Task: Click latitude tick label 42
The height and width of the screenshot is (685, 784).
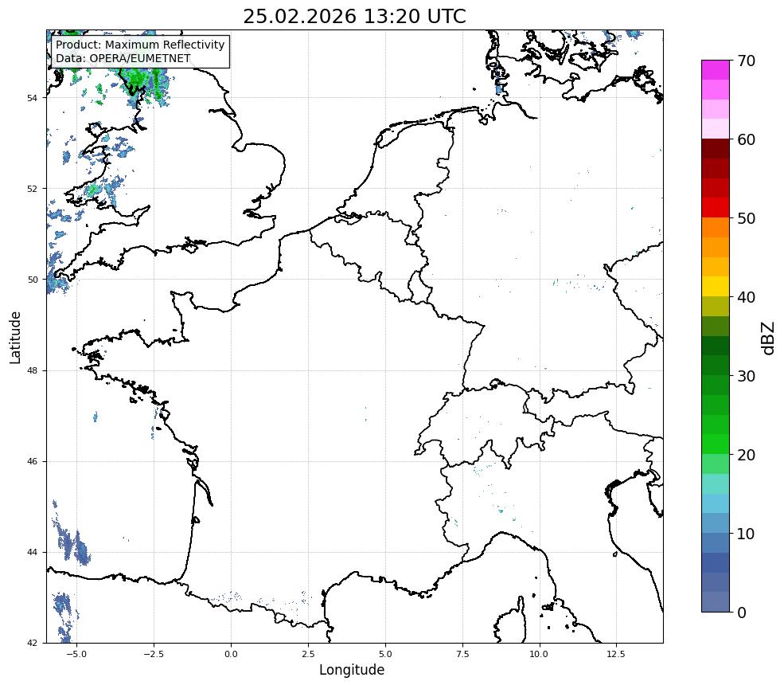Action: coord(32,643)
